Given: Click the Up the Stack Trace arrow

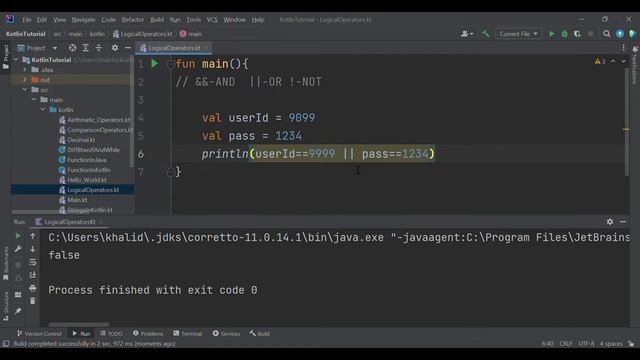Looking at the screenshot, I should (x=33, y=236).
